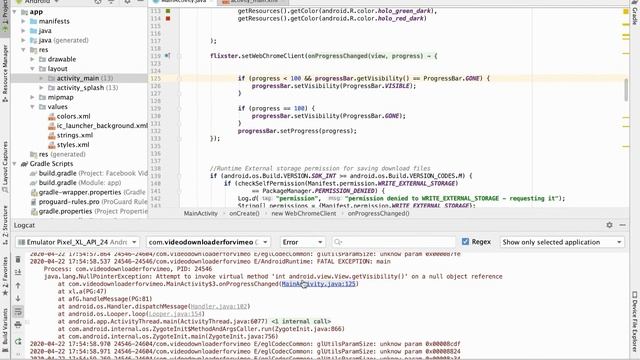Viewport: 640px width, 360px height.
Task: Hide the Logcat panel with minimize icon
Action: click(622, 225)
